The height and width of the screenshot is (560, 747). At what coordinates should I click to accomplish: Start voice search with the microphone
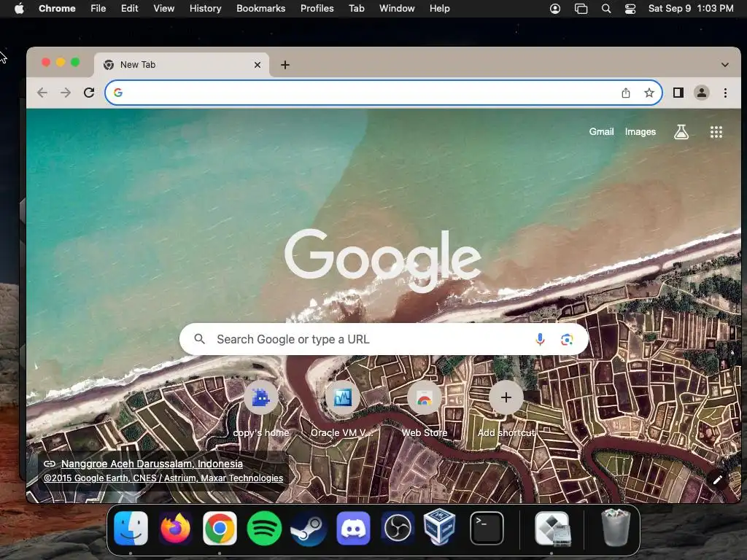[540, 339]
